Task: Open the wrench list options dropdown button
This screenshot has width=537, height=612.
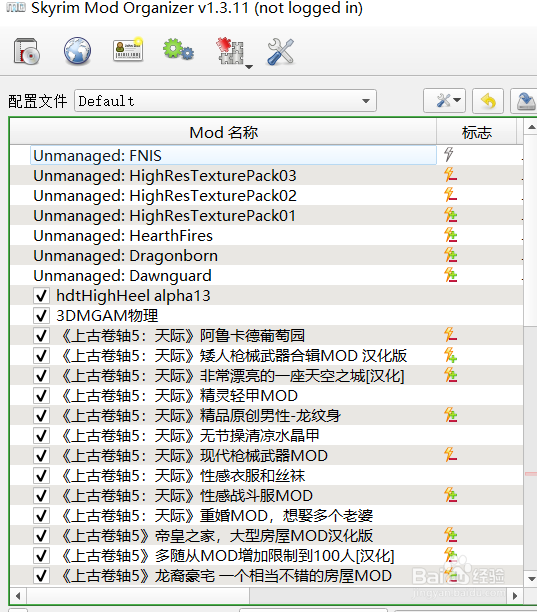Action: tap(445, 101)
